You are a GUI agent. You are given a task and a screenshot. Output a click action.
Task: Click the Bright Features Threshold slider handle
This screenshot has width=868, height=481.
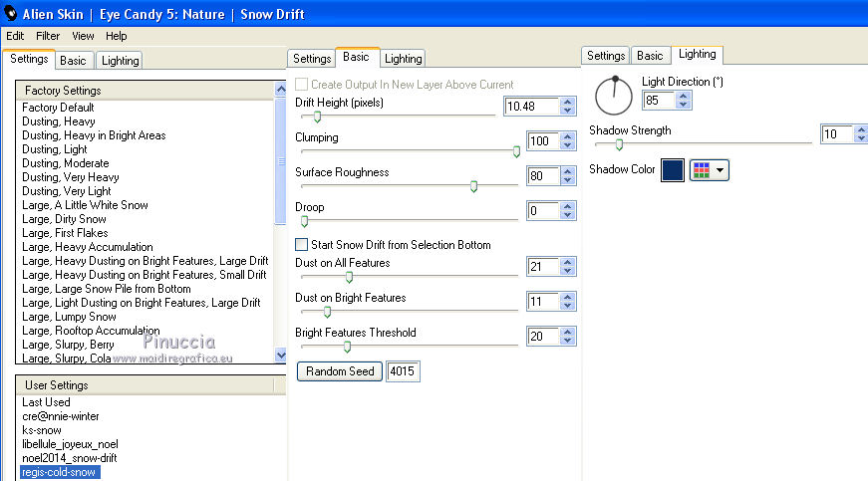347,347
